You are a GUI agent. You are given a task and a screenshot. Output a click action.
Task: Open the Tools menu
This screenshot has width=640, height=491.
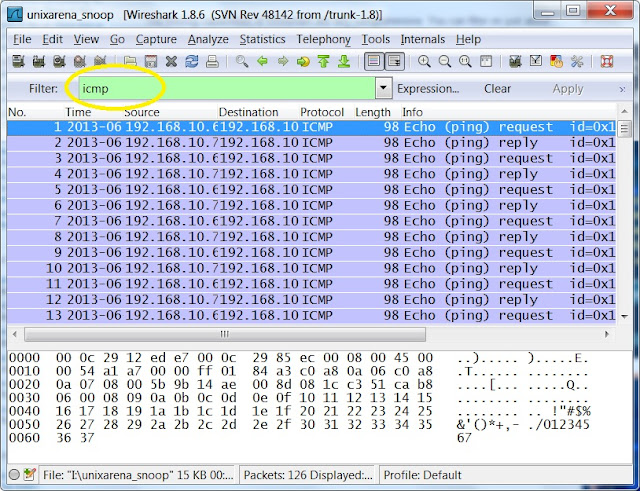[376, 39]
